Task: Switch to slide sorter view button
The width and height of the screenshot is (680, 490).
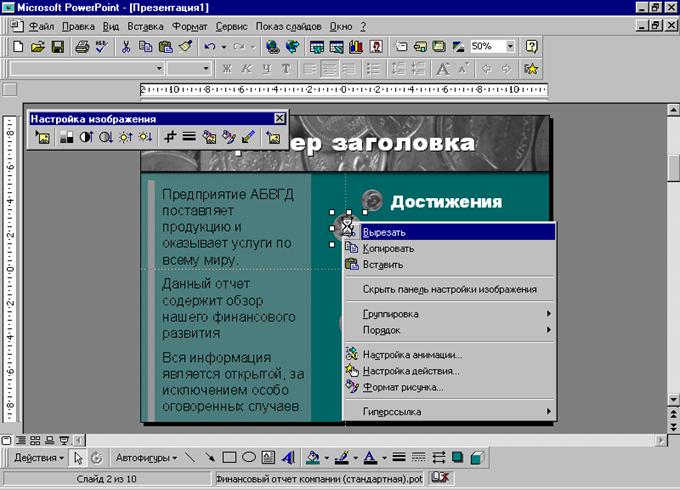Action: pyautogui.click(x=35, y=439)
